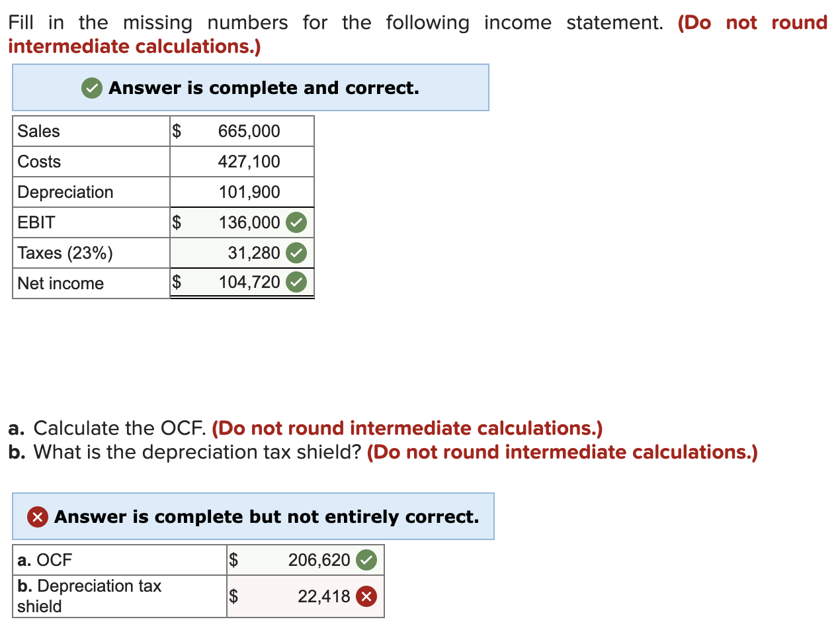Select the checkmark beside Net income
Screen dimensions: 840x642
pos(296,281)
